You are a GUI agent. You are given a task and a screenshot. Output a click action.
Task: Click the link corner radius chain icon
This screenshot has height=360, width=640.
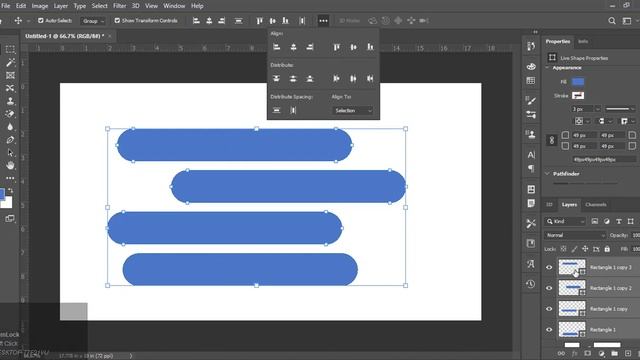pos(551,140)
